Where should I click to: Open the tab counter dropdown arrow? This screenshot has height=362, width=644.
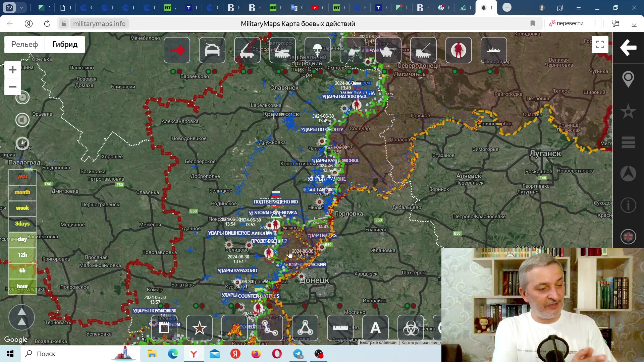click(22, 7)
